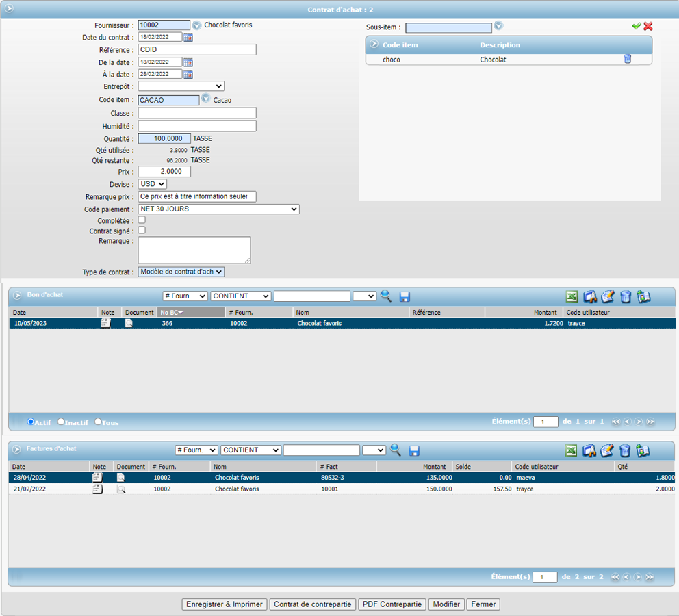Click the Référence input field

coord(197,50)
